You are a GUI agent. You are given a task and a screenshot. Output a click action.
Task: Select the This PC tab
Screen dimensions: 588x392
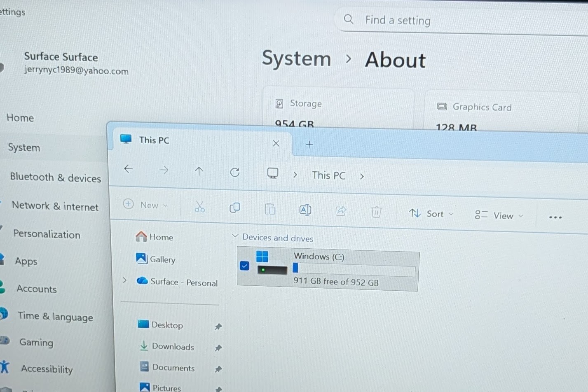[x=202, y=141]
